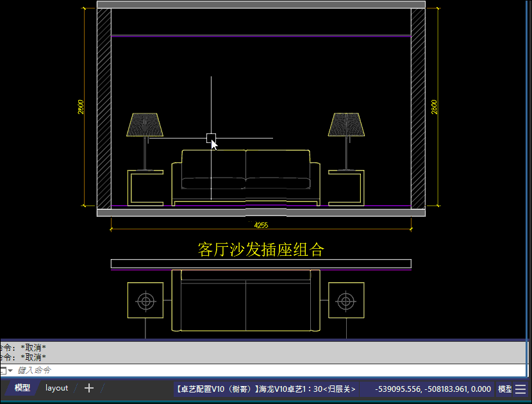
Task: Pick the right lamp symbol in plan view
Action: click(346, 301)
